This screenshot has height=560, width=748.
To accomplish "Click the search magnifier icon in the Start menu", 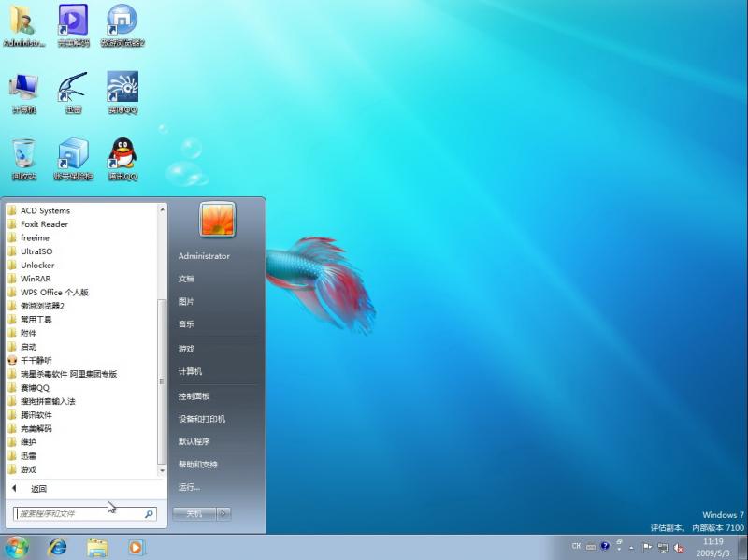I will (149, 514).
